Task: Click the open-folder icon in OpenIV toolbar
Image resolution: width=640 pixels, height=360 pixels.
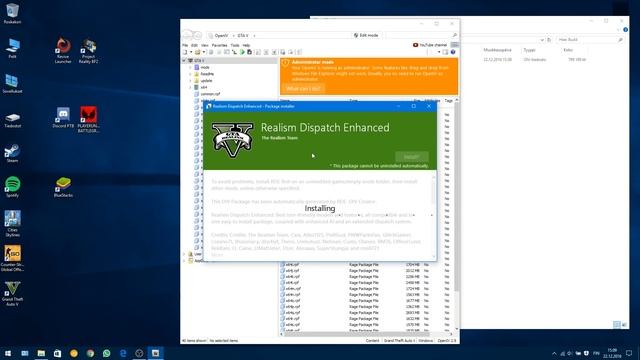Action: coord(198,52)
